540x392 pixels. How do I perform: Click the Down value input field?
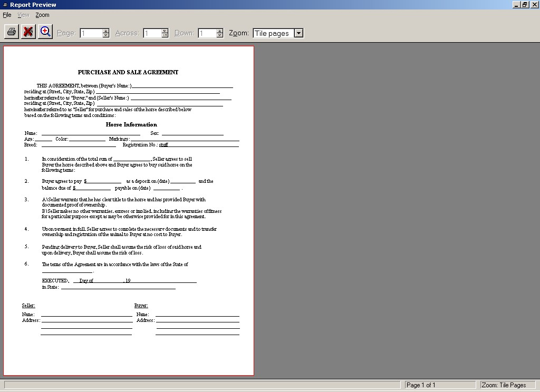(x=207, y=33)
